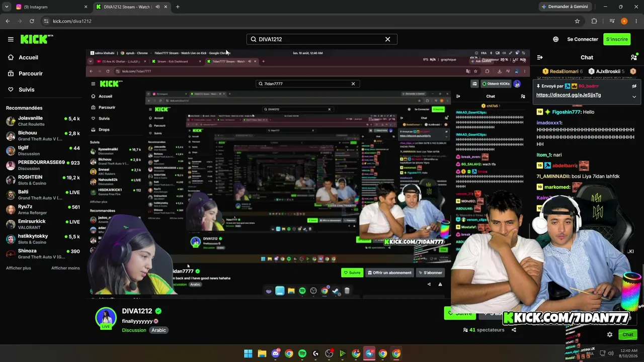Open the pinned discord.gg invite link

click(569, 95)
